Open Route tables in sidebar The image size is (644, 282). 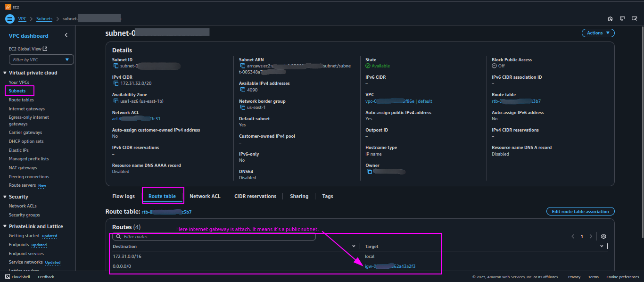coord(21,100)
